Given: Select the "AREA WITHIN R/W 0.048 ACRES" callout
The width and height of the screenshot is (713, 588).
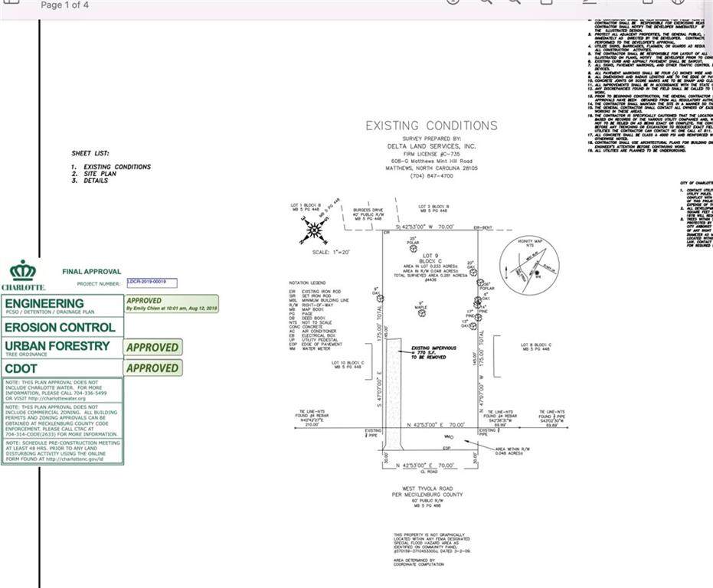Looking at the screenshot, I should (x=512, y=451).
